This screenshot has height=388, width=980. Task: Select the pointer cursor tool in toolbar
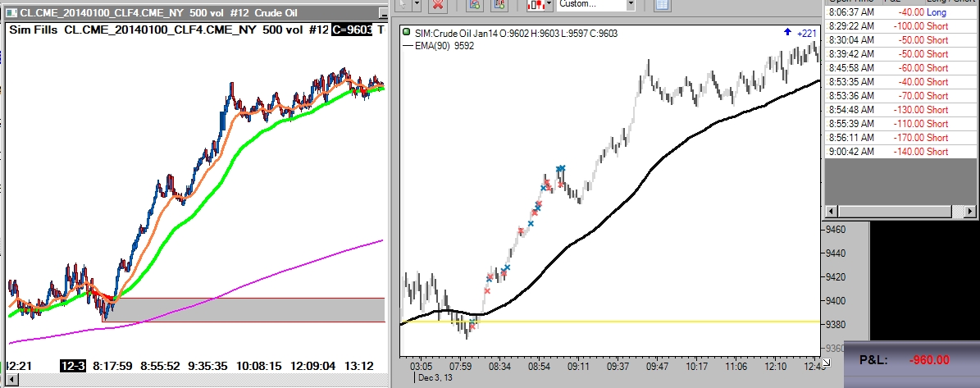tap(403, 4)
